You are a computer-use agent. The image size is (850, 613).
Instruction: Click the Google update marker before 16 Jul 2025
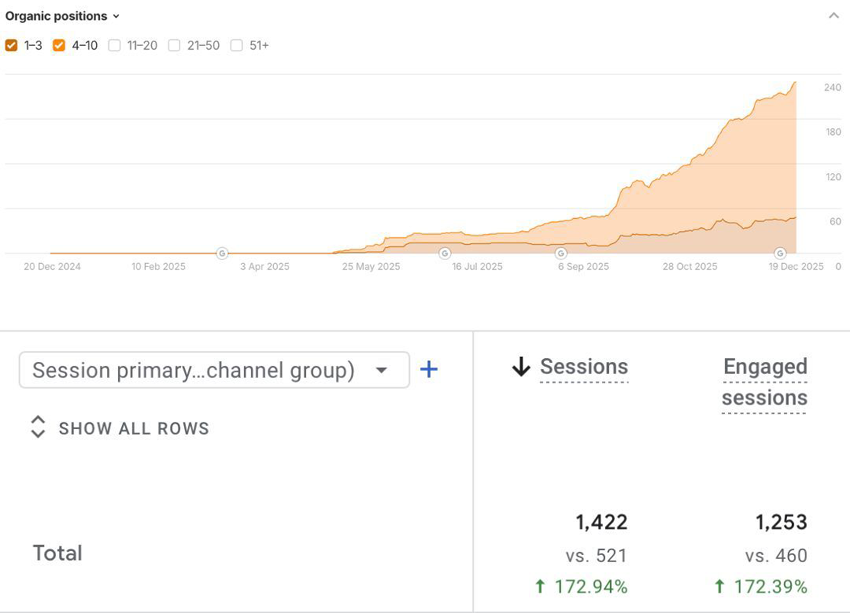click(445, 253)
